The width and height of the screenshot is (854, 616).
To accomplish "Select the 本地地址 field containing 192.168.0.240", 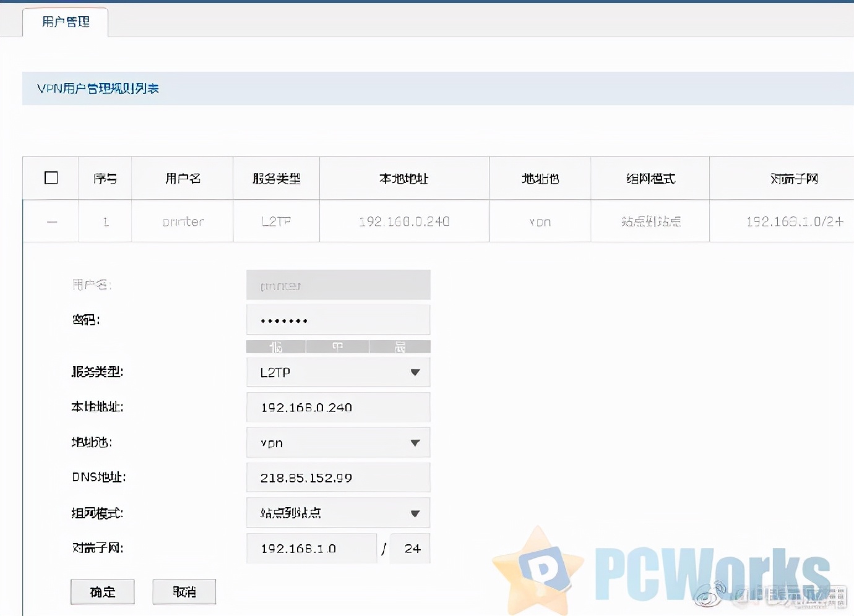I will pyautogui.click(x=338, y=407).
